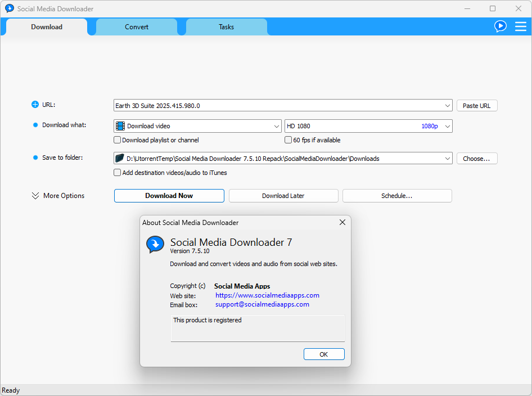The height and width of the screenshot is (396, 532).
Task: Switch to the Download tab
Action: pyautogui.click(x=47, y=27)
